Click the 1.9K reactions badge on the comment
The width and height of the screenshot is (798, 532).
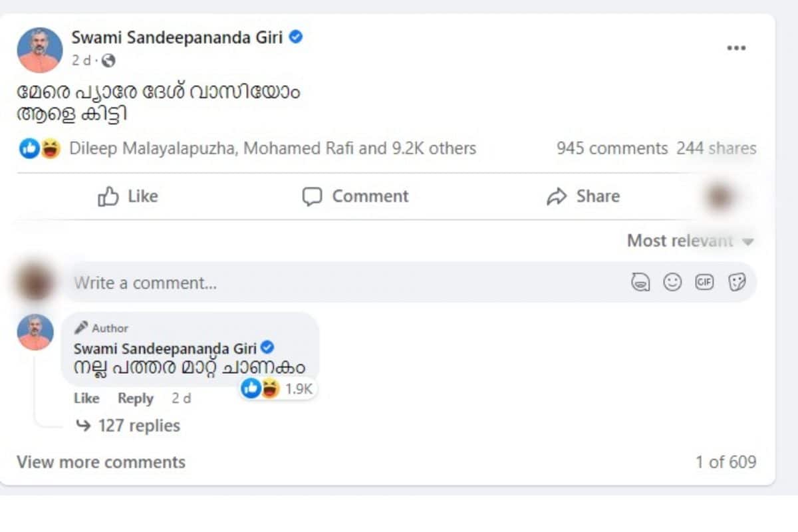click(x=278, y=389)
